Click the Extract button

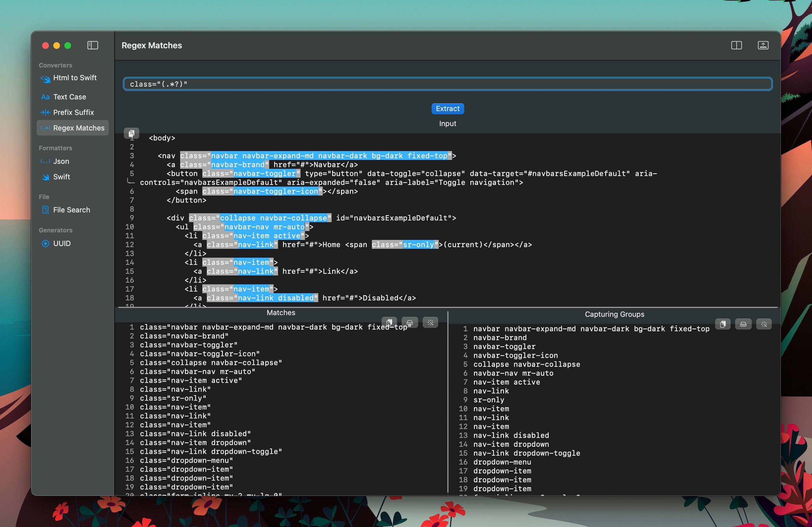[x=448, y=109]
